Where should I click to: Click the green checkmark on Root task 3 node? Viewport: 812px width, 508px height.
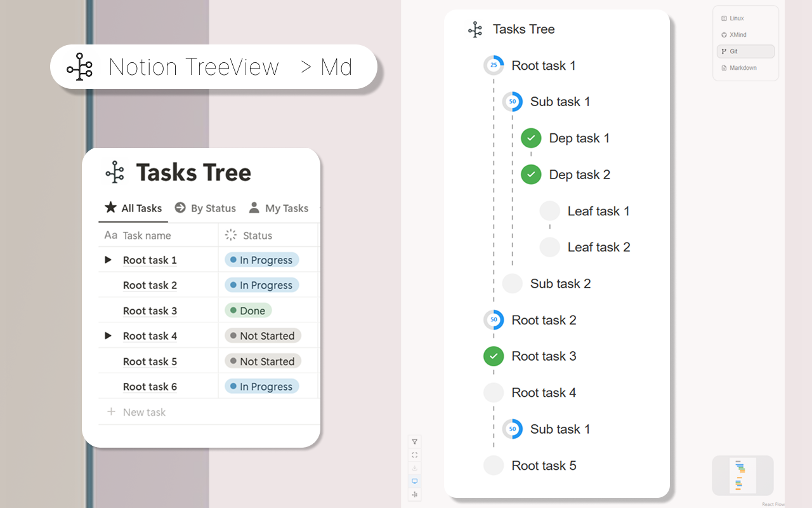(494, 356)
